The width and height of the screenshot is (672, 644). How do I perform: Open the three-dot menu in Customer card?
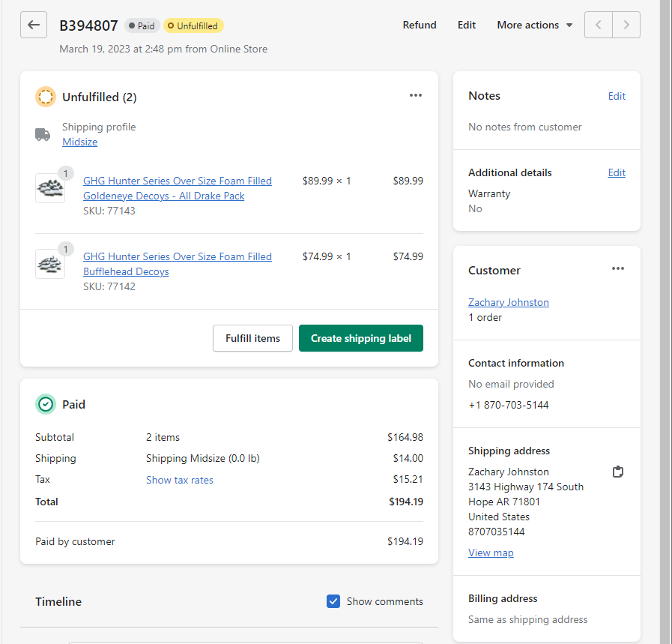(x=617, y=268)
